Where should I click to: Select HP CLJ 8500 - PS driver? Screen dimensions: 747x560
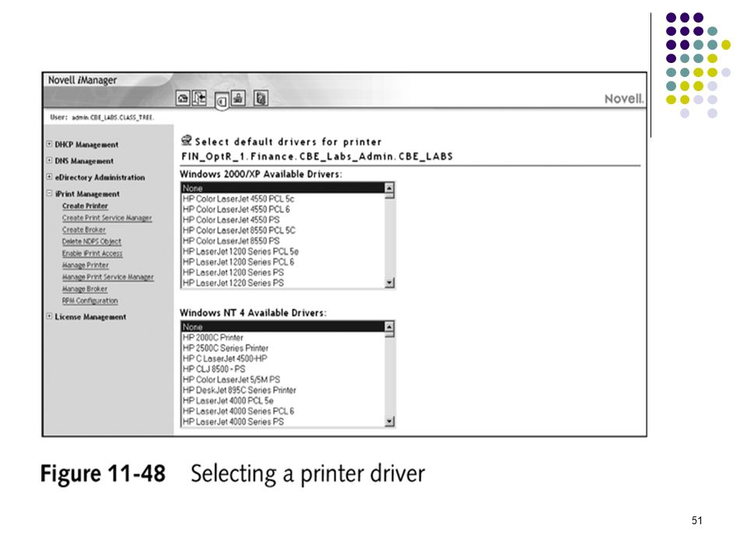(283, 369)
